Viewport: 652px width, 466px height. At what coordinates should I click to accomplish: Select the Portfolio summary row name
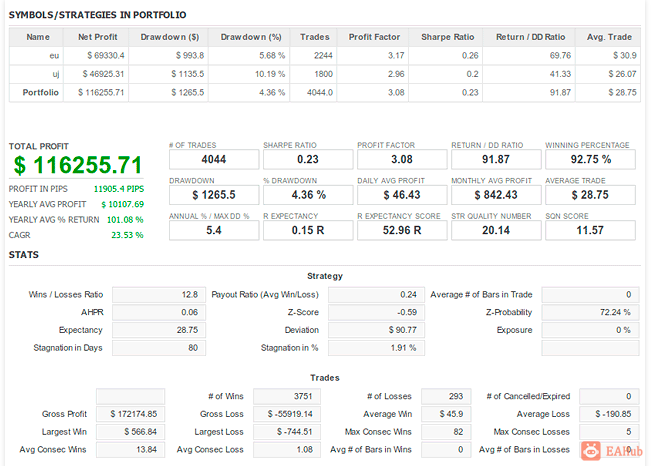[40, 92]
